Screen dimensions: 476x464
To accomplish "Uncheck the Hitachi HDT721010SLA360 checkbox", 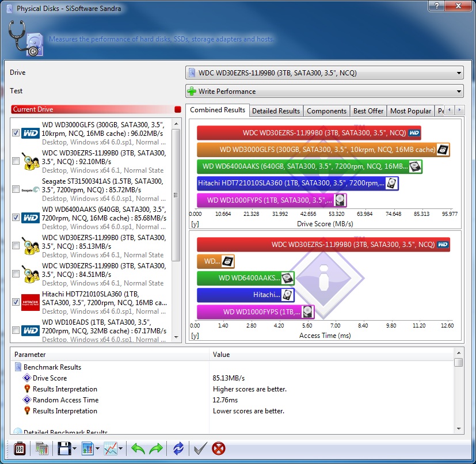I will (16, 302).
